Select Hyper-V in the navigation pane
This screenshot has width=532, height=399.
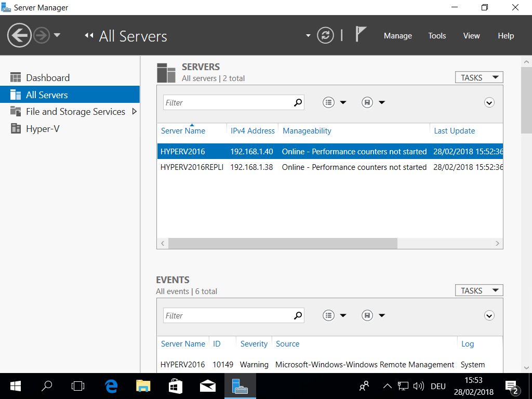point(43,128)
